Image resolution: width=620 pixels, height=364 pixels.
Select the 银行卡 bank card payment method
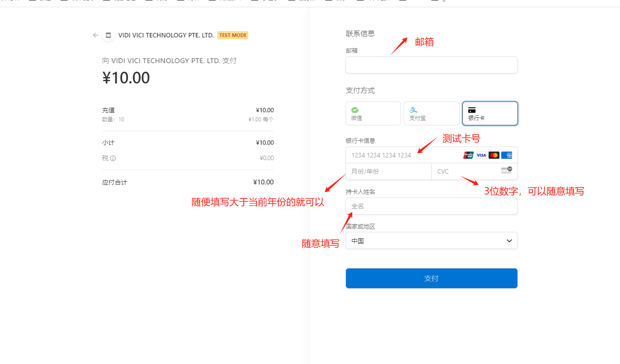pyautogui.click(x=490, y=113)
